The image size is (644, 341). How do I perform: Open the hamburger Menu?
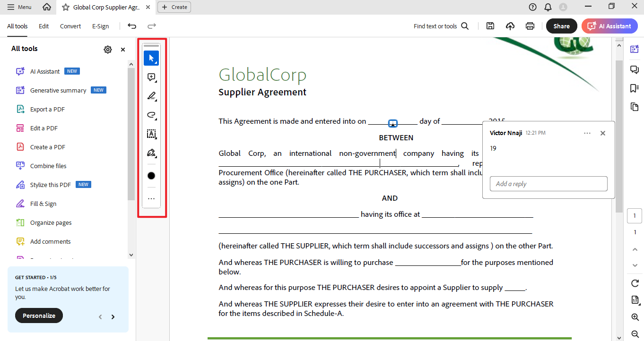(x=19, y=7)
